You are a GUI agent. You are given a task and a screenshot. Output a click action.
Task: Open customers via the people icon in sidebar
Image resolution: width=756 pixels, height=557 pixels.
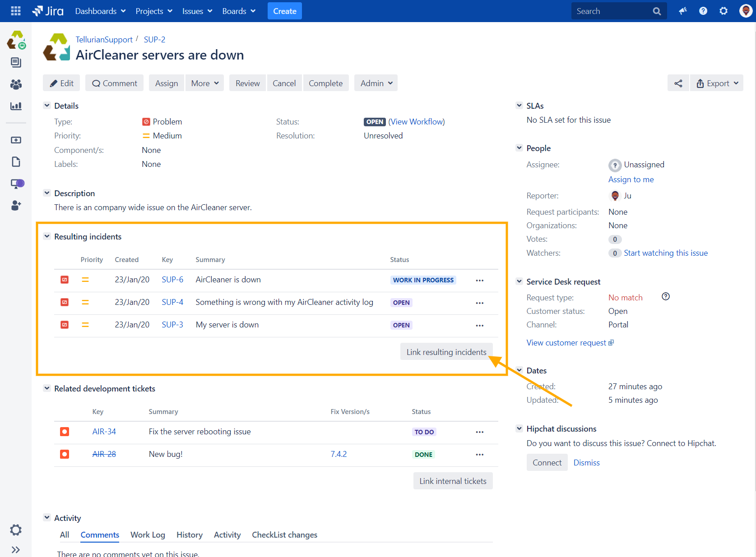16,84
